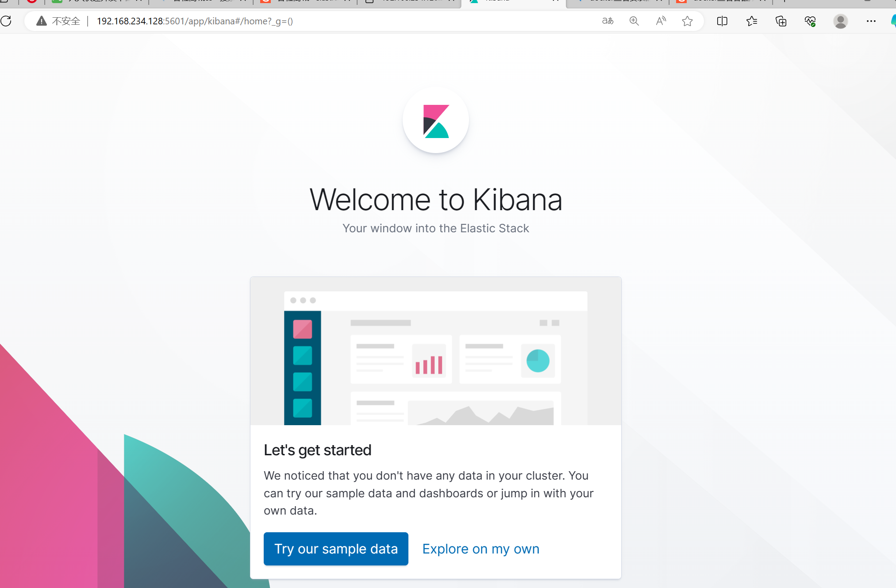The image size is (896, 588).
Task: Open the translate page icon
Action: pos(608,21)
